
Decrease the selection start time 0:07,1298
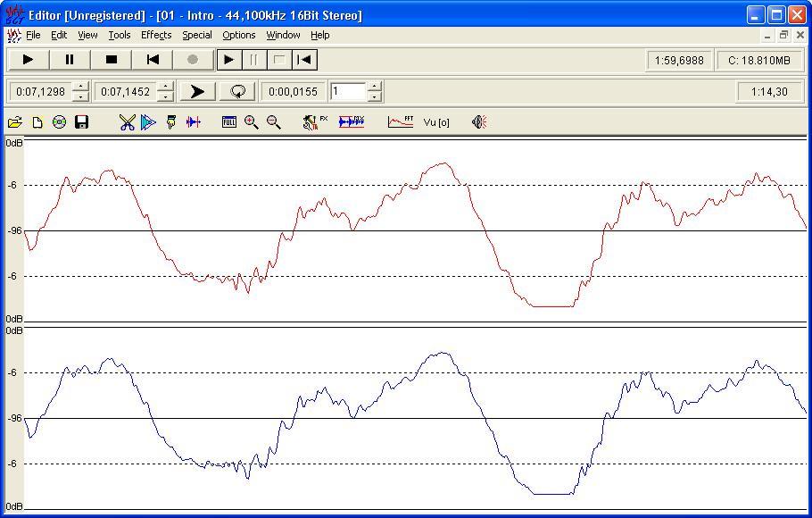tap(80, 96)
